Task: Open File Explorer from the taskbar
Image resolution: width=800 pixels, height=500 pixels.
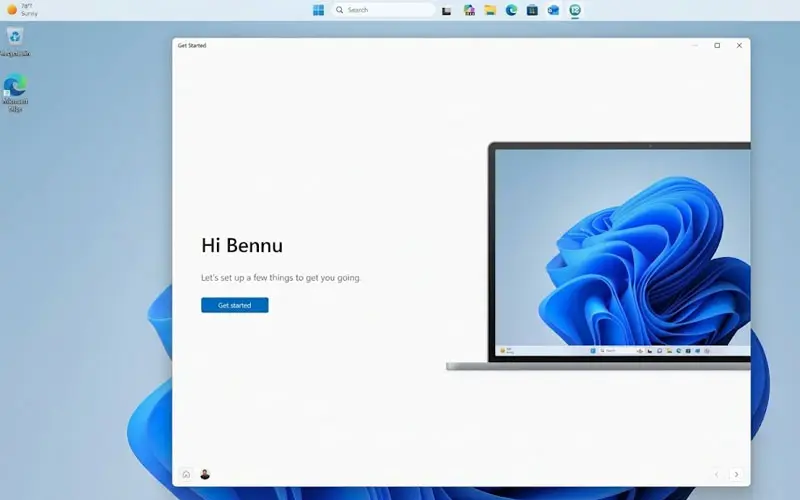Action: 490,10
